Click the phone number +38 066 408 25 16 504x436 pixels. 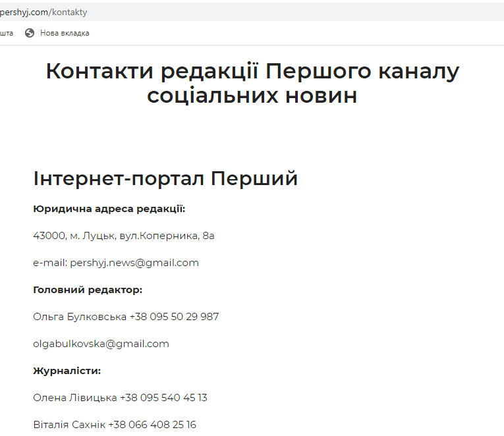[152, 425]
